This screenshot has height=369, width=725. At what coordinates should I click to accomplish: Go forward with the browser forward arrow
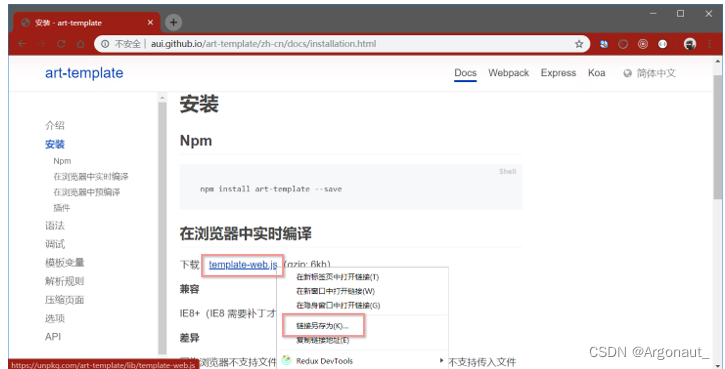[x=42, y=44]
